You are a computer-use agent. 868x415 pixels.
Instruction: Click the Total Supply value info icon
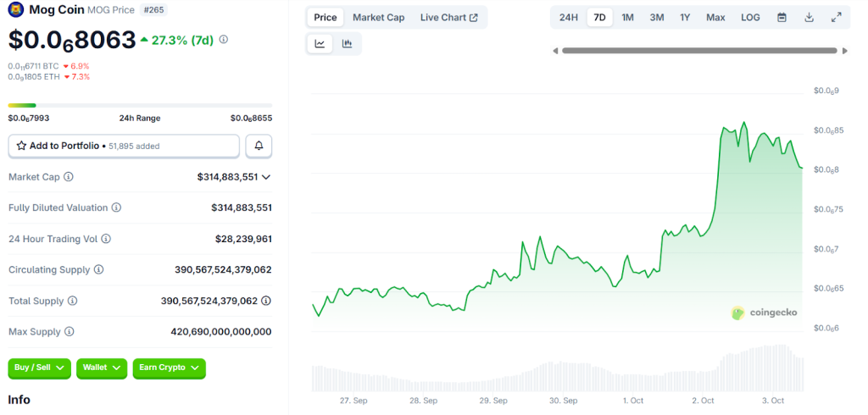(x=266, y=301)
